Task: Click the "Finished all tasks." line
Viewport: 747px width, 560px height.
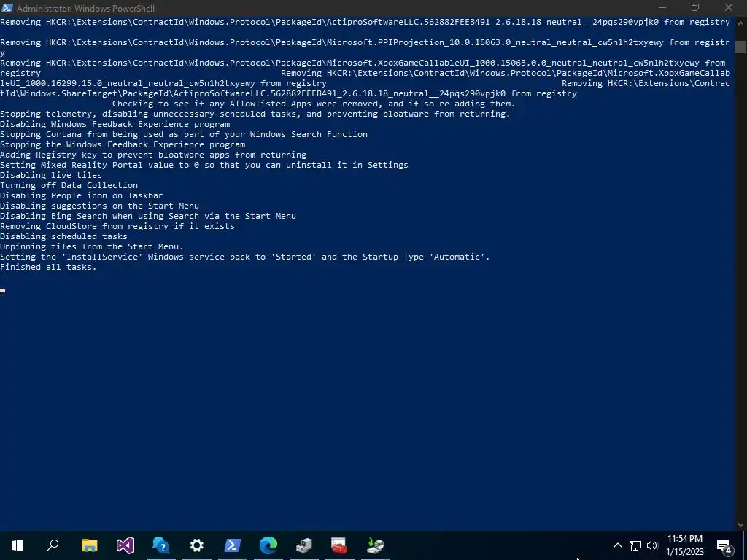Action: tap(48, 267)
